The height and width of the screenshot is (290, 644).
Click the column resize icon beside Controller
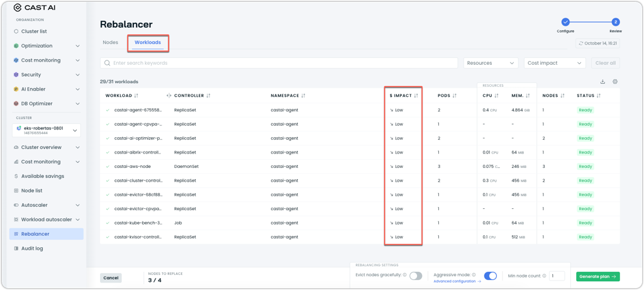[x=169, y=96]
